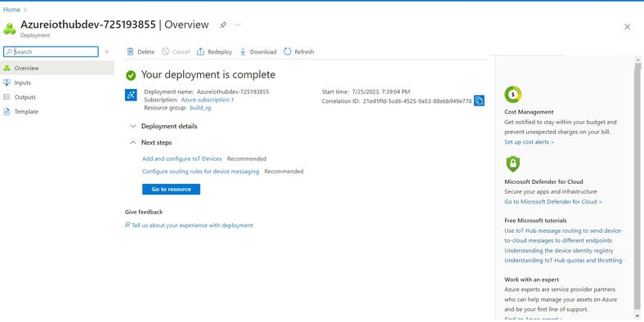Close the deployment blade

coord(627,27)
